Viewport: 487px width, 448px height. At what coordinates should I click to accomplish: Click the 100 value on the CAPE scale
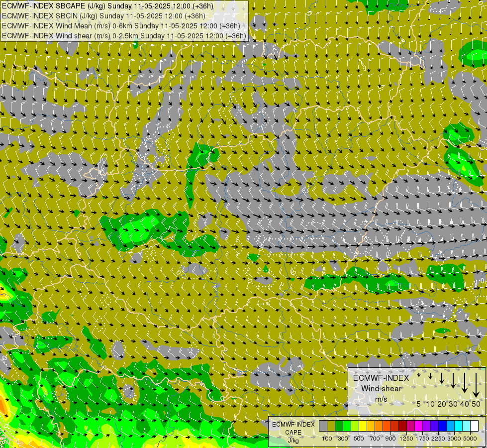click(327, 439)
